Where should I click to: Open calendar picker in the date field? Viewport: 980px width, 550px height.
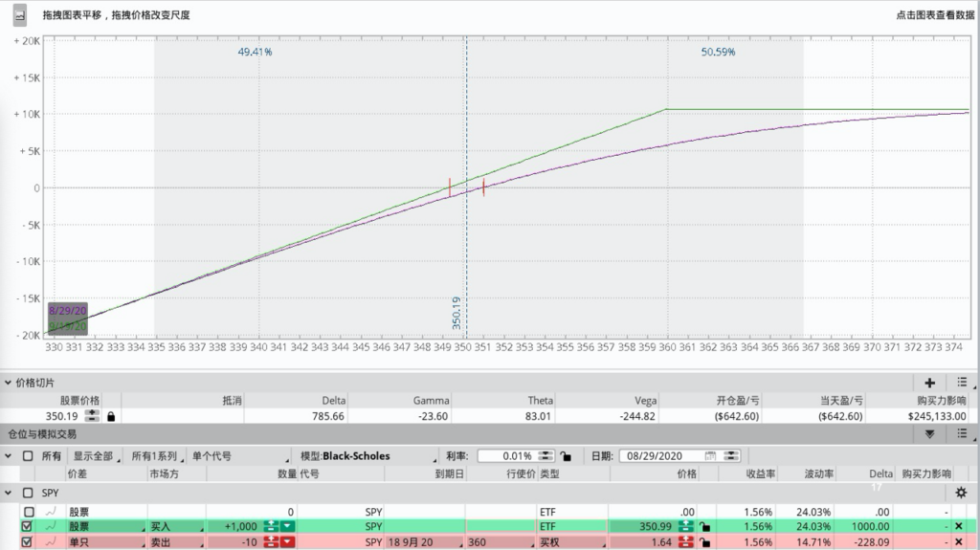[x=710, y=456]
